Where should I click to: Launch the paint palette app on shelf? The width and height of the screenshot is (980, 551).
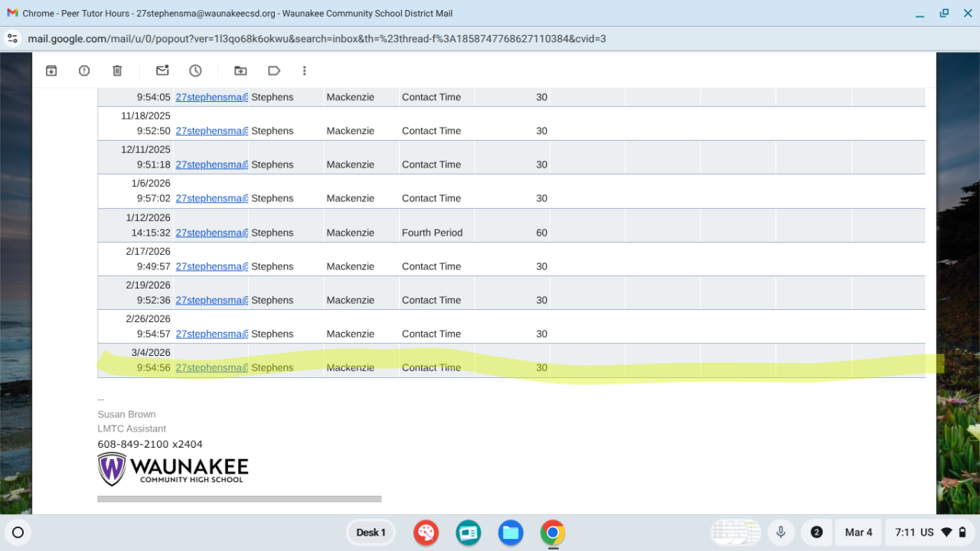(x=426, y=533)
